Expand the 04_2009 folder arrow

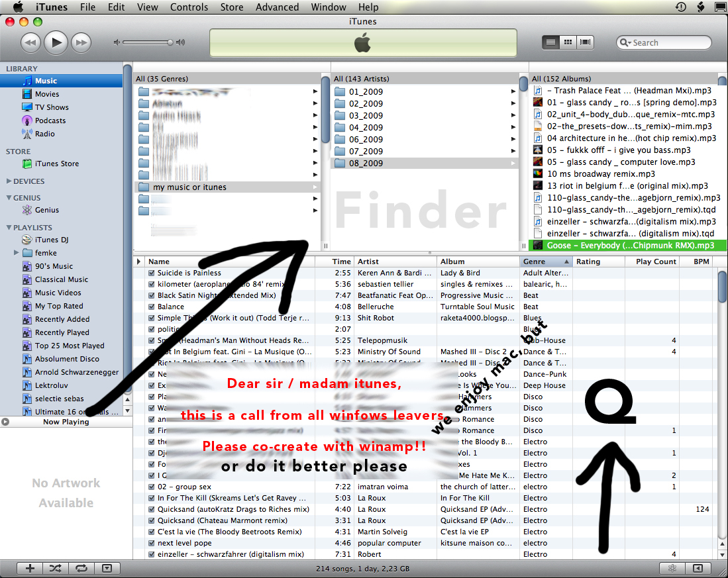(x=513, y=127)
